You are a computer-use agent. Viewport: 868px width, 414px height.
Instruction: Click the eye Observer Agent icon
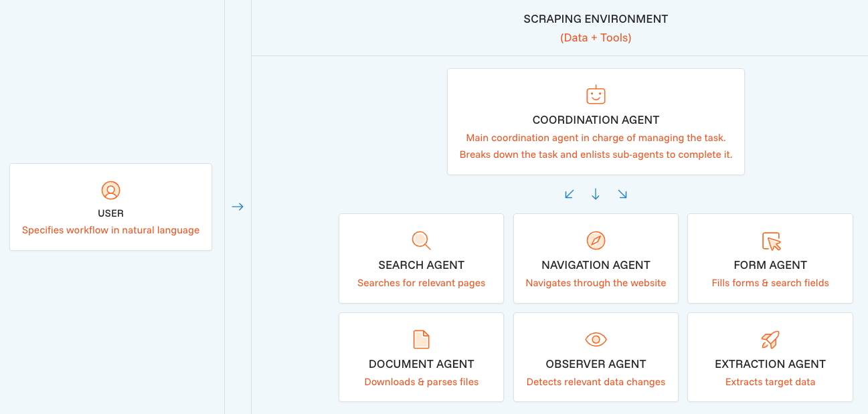596,340
